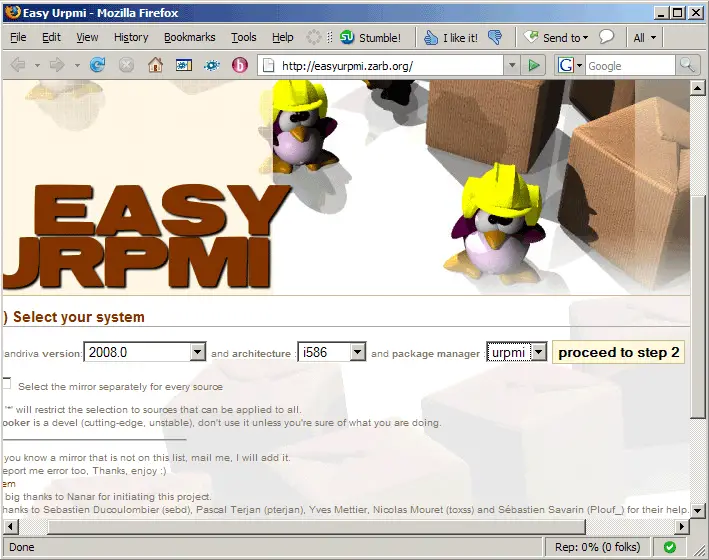Click the Firefox logo in title bar
The image size is (709, 560).
point(13,12)
